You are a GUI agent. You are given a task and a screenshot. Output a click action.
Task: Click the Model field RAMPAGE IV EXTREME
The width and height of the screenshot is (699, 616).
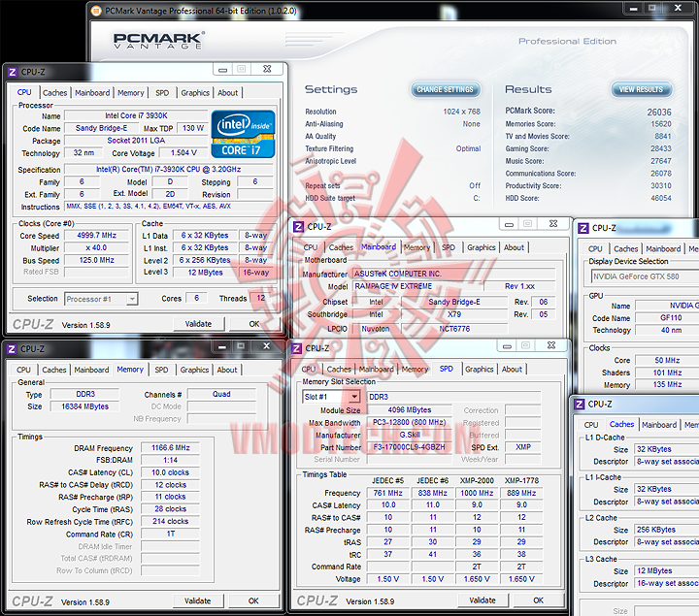418,286
